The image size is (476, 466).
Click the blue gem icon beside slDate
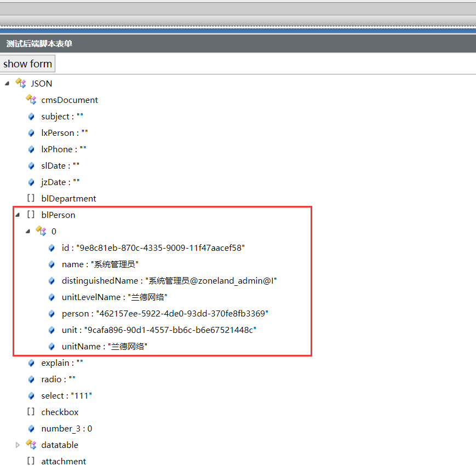click(31, 166)
